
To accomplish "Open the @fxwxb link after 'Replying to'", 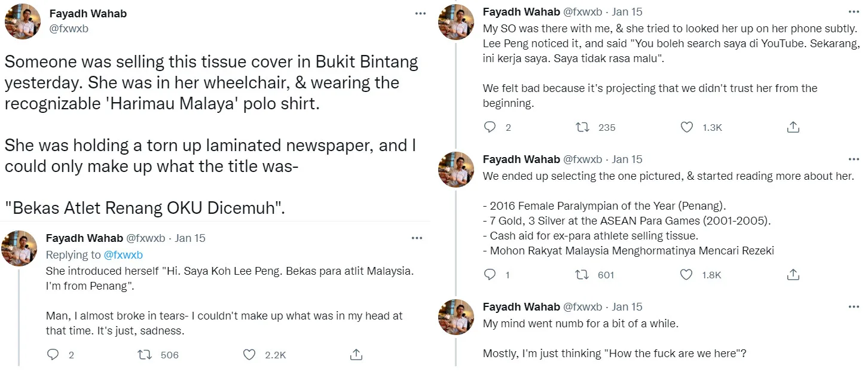I will 123,255.
